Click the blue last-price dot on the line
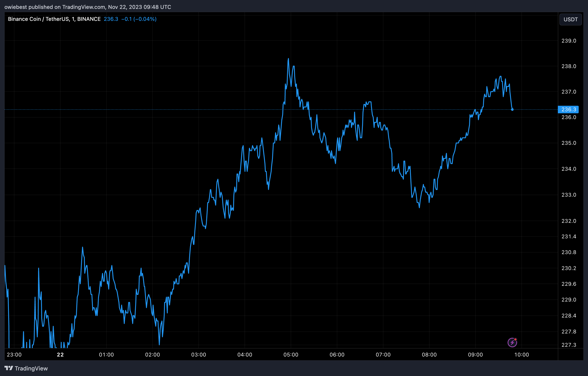This screenshot has height=376, width=588. click(512, 110)
